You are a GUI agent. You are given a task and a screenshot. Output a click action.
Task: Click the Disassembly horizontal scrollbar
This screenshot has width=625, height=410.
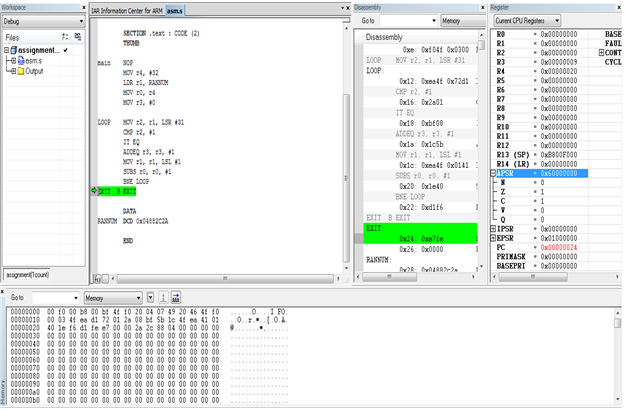(389, 277)
